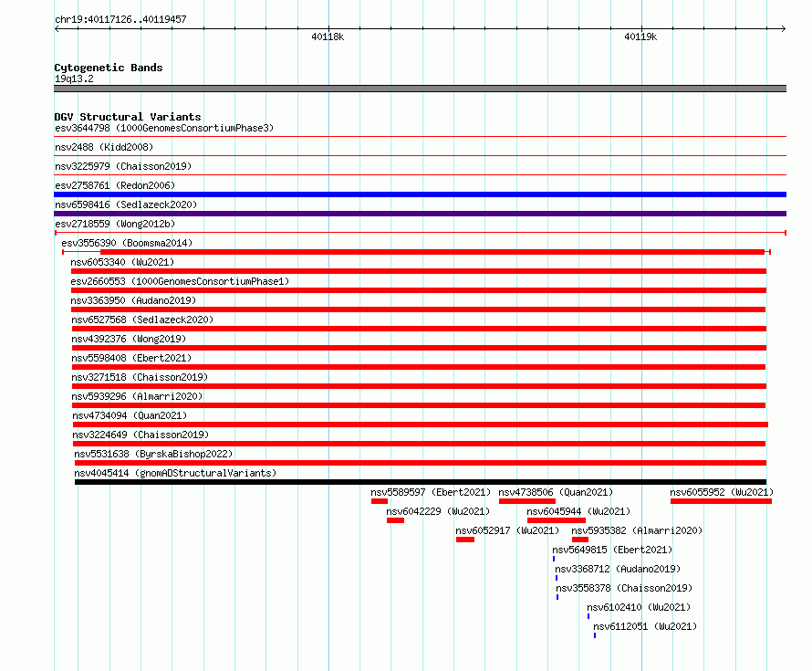Click the red bar under esv2660553
This screenshot has height=671, width=812.
click(x=419, y=290)
